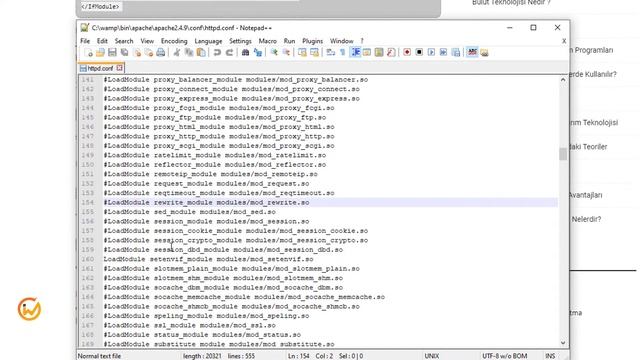Stop macro recording with black square icon
The image size is (640, 360).
tap(419, 52)
